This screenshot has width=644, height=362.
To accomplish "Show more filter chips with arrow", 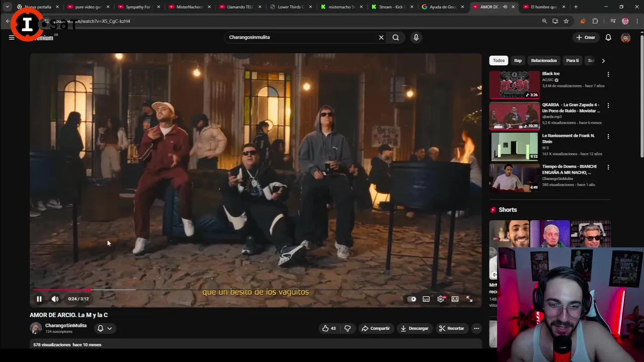I will point(603,60).
